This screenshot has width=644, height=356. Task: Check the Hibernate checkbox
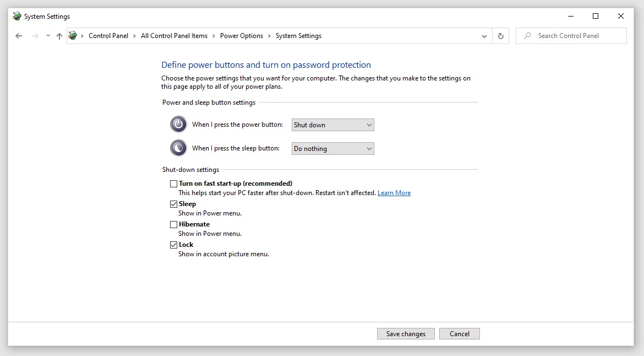(x=174, y=224)
